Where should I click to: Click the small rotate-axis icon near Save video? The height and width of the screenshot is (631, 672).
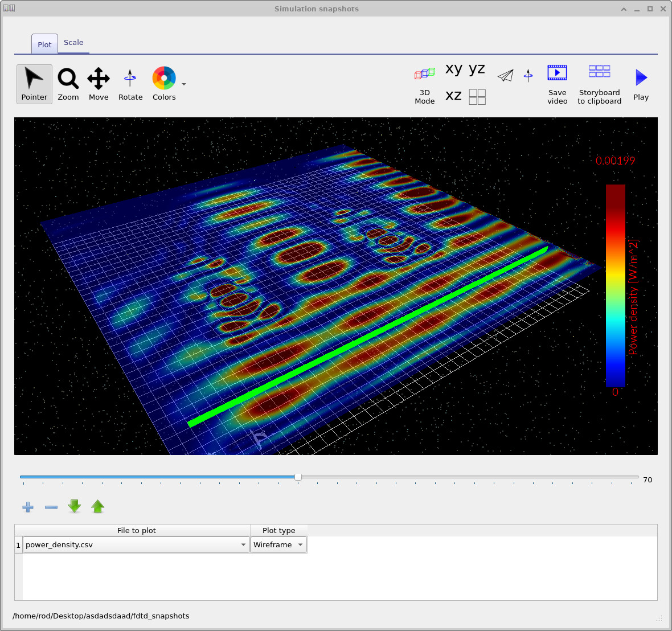point(528,75)
